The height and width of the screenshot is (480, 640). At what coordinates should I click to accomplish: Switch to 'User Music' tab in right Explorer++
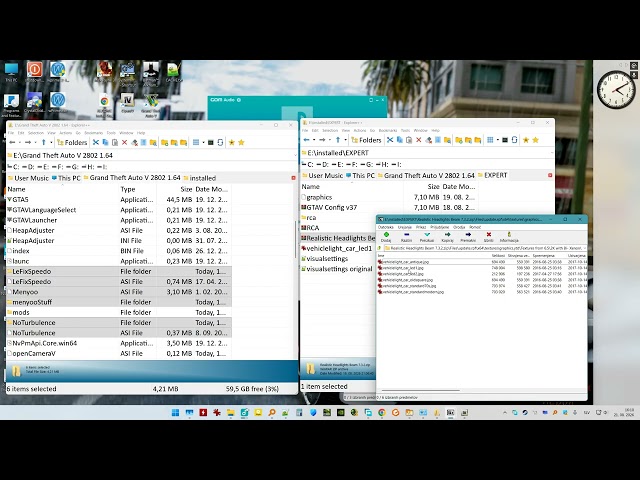pyautogui.click(x=322, y=176)
